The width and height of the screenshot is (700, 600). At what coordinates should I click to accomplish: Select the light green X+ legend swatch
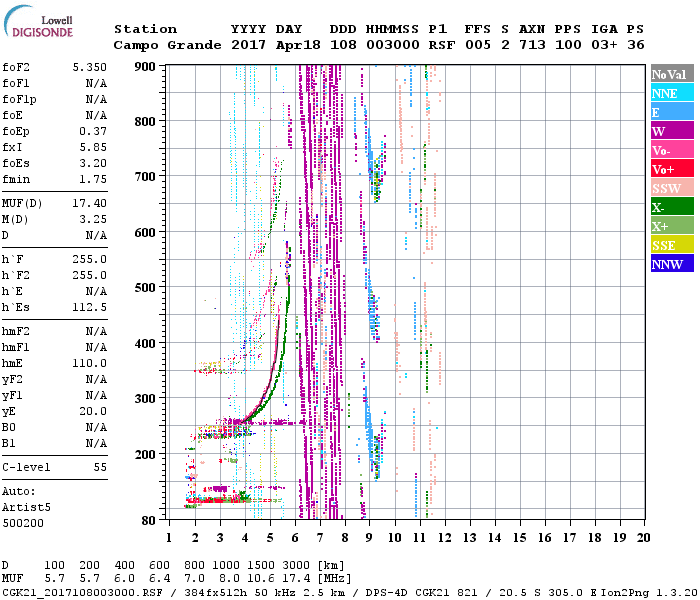(x=672, y=226)
